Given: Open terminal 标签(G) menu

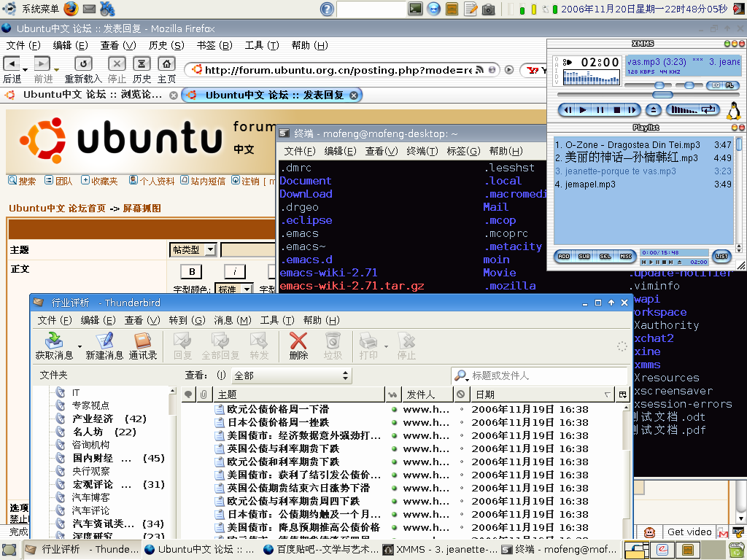Looking at the screenshot, I should pos(463,151).
